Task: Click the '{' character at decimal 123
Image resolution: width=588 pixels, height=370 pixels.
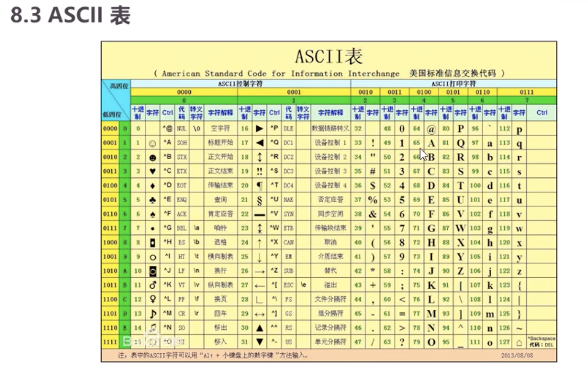Action: 519,286
